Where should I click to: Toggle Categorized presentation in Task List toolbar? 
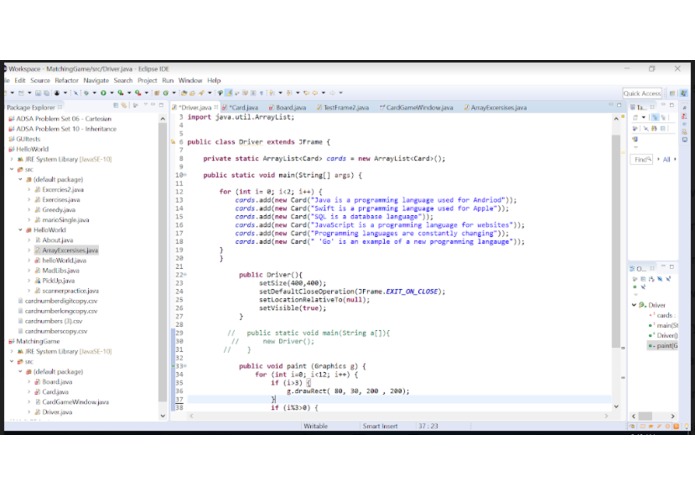click(655, 117)
